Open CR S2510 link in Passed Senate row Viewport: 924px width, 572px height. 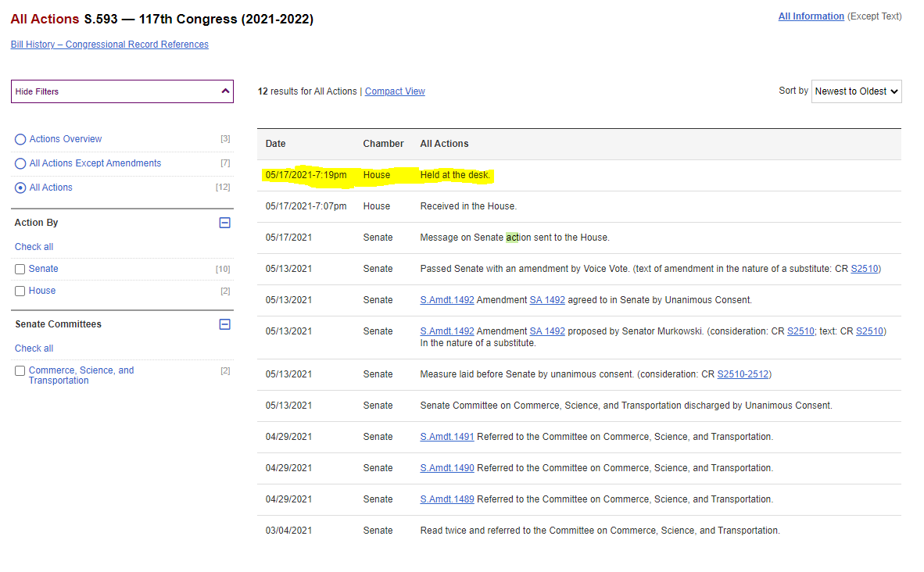(864, 269)
